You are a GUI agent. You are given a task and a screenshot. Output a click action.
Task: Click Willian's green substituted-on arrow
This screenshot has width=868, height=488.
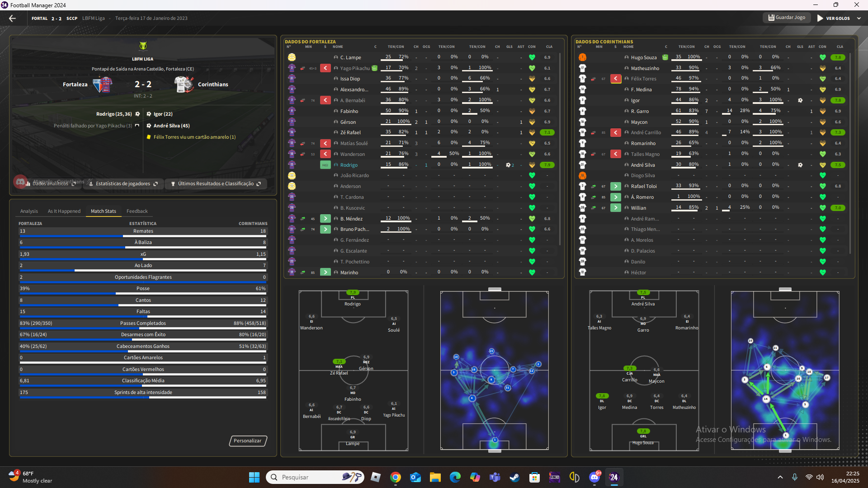pos(616,208)
